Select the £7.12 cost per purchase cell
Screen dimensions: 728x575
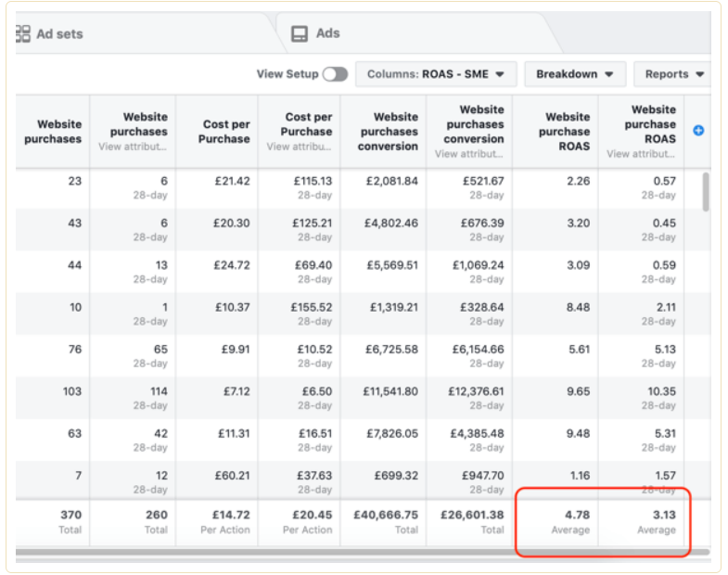236,392
